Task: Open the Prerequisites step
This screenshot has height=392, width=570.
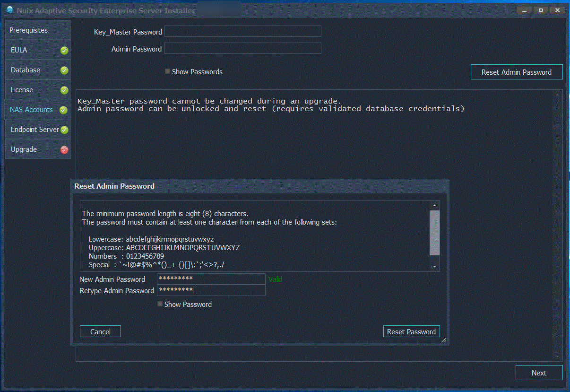Action: (38, 30)
